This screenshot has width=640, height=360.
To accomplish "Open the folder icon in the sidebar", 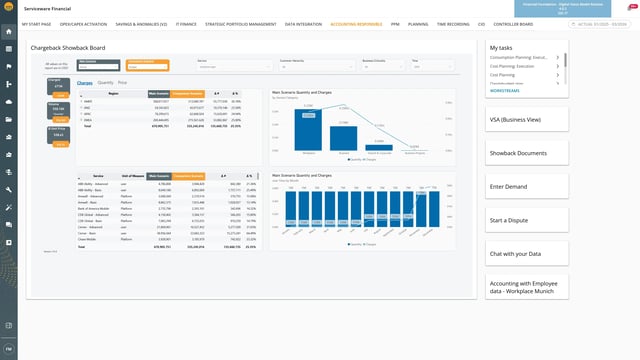I will pos(9,120).
